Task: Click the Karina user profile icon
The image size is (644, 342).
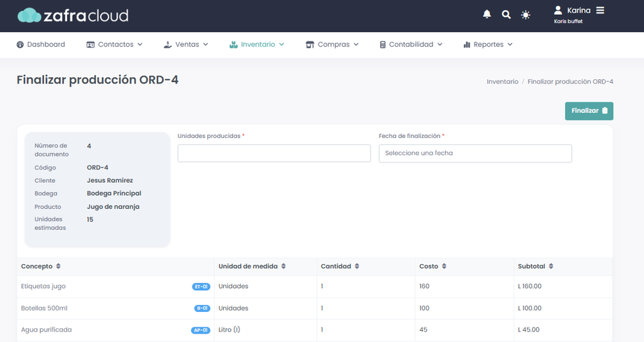Action: pos(558,11)
